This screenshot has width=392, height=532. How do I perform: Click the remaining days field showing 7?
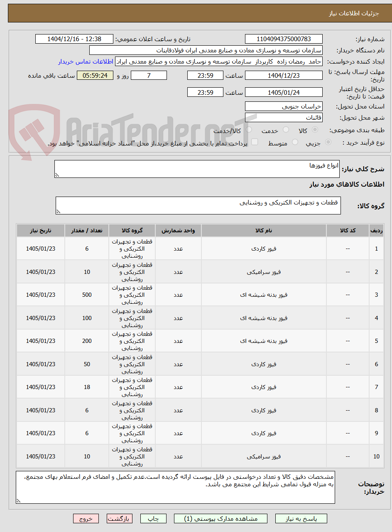click(149, 75)
